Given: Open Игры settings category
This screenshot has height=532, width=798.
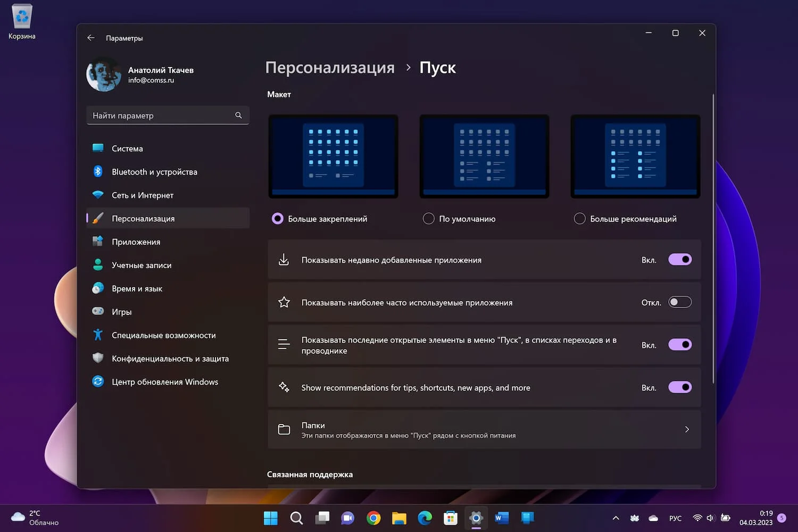Looking at the screenshot, I should (168, 312).
